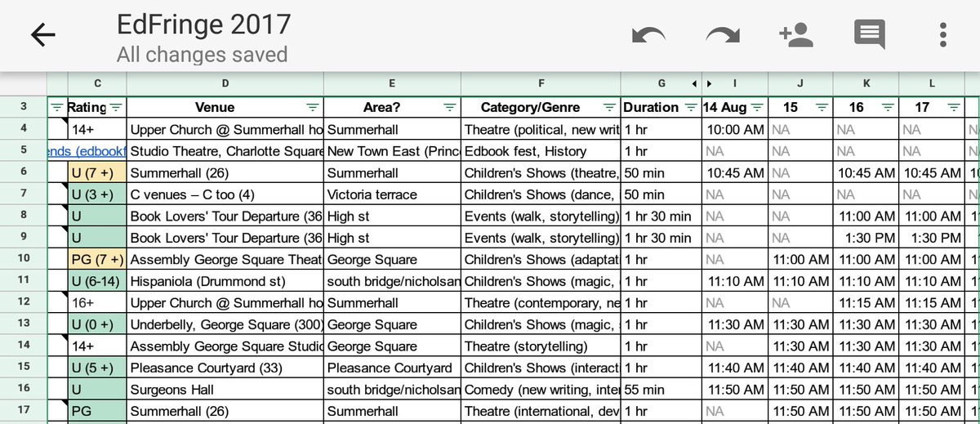Viewport: 980px width, 424px height.
Task: Open the Duration column filter
Action: pos(691,107)
